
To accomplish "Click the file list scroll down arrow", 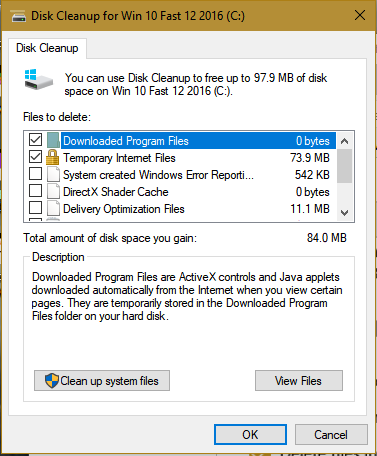I will (344, 212).
